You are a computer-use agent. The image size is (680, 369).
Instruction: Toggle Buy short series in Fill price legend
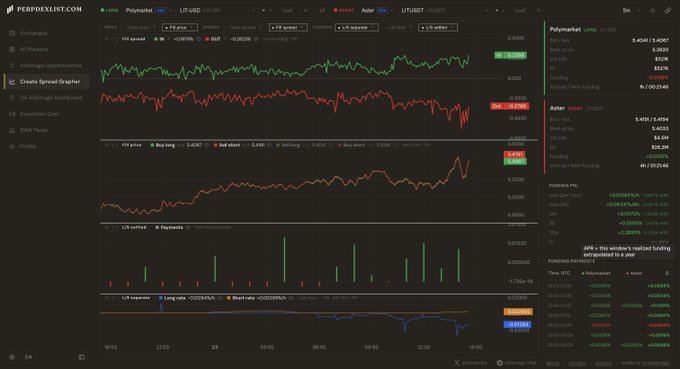tap(351, 145)
